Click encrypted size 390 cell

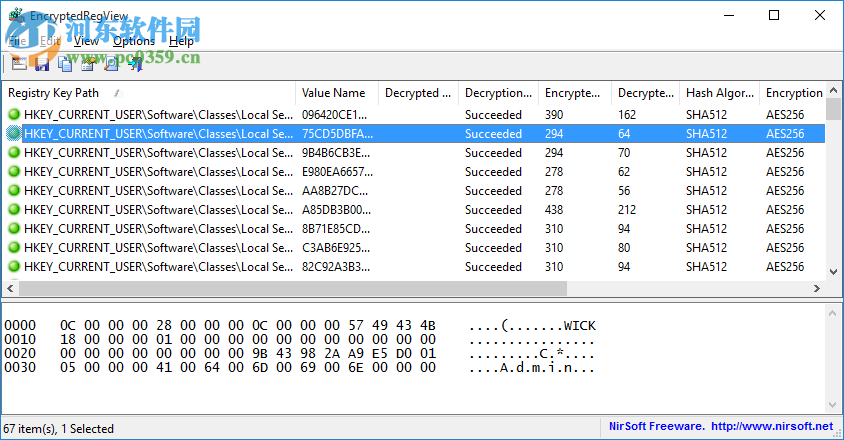click(554, 115)
